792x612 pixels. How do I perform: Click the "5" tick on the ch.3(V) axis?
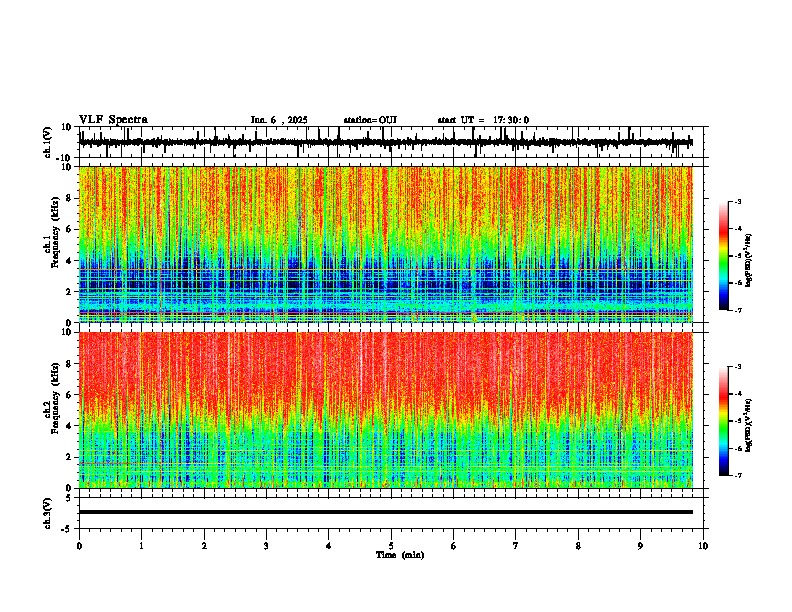(x=70, y=498)
